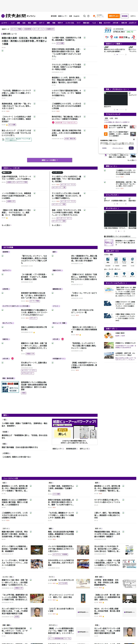Open the 国際 navigation menu item
The width and height of the screenshot is (138, 644).
tap(48, 23)
